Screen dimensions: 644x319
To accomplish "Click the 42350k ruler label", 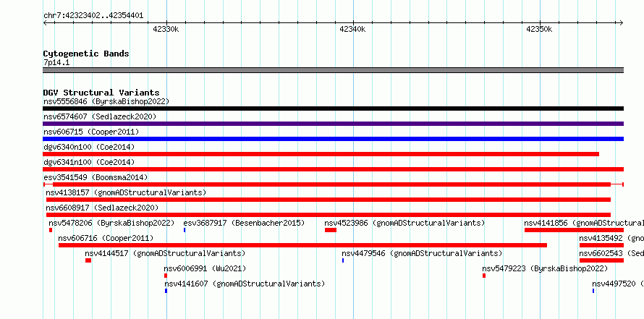I will click(x=539, y=29).
